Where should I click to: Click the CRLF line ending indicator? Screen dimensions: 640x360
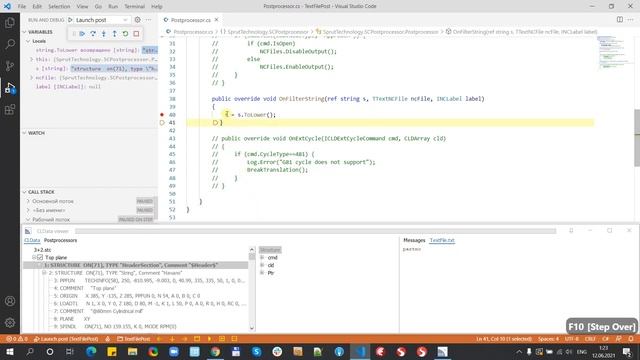[x=590, y=339]
